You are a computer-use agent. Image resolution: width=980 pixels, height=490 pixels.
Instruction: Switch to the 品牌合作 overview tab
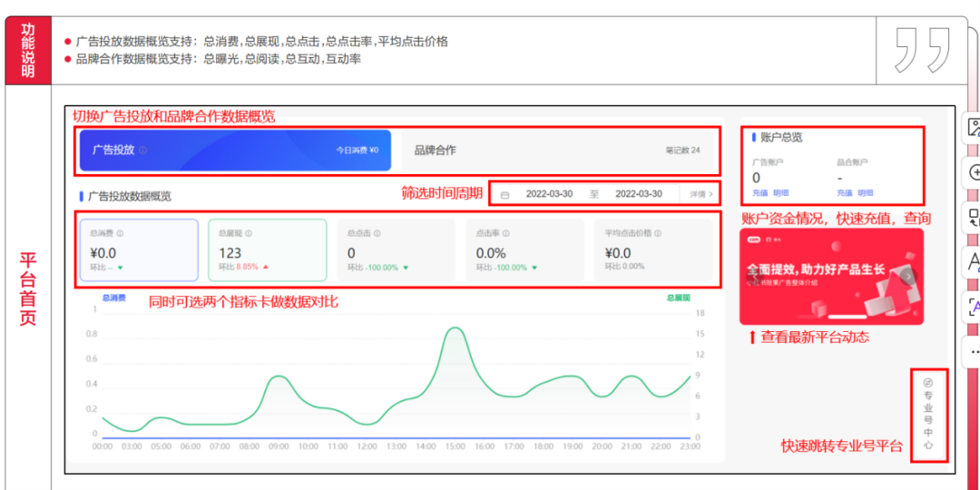(x=556, y=151)
